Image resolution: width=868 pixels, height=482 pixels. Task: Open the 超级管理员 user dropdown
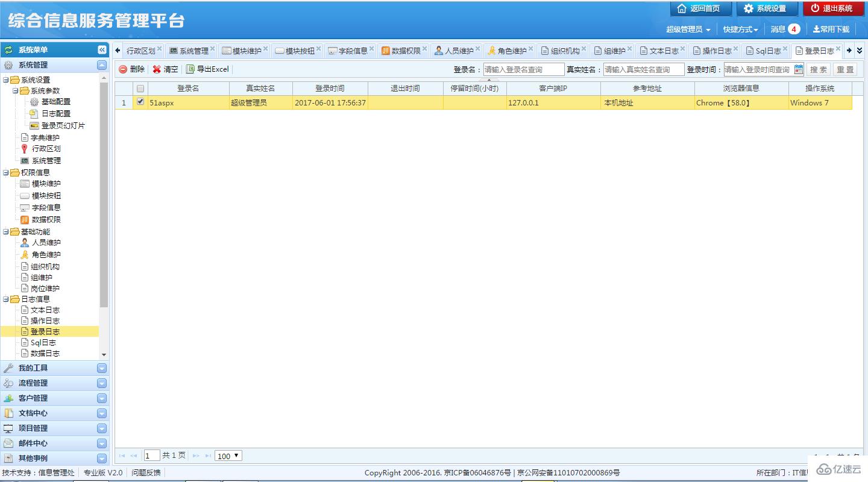688,29
